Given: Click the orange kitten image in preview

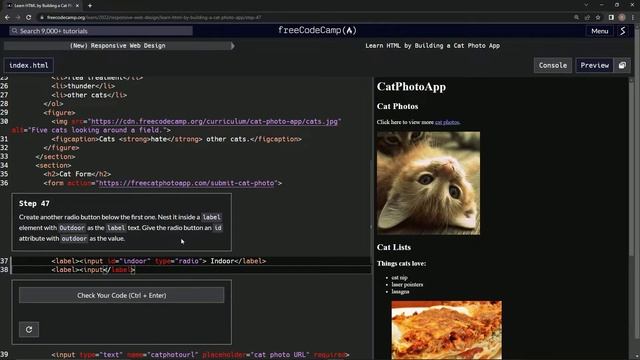Looking at the screenshot, I should point(428,183).
